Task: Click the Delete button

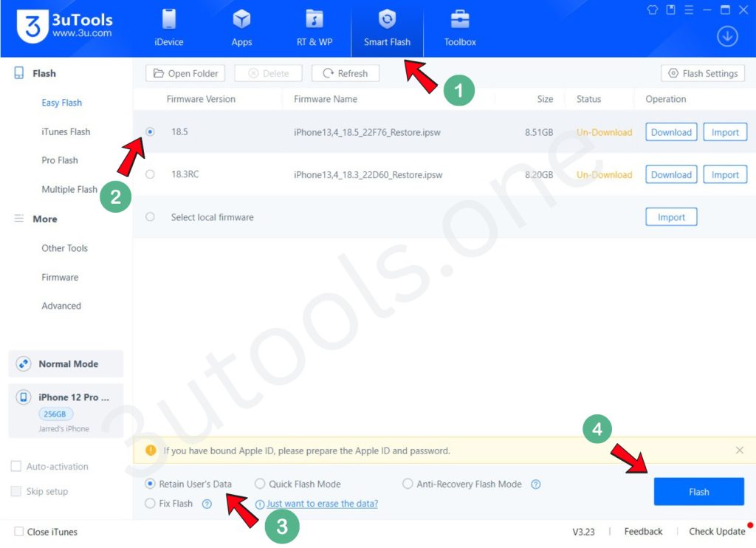Action: pos(269,73)
